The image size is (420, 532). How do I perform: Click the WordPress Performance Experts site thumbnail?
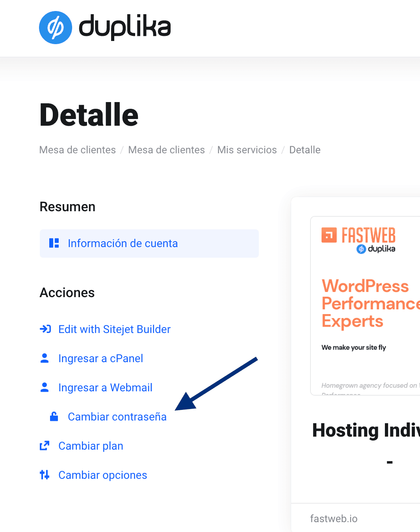tap(365, 305)
